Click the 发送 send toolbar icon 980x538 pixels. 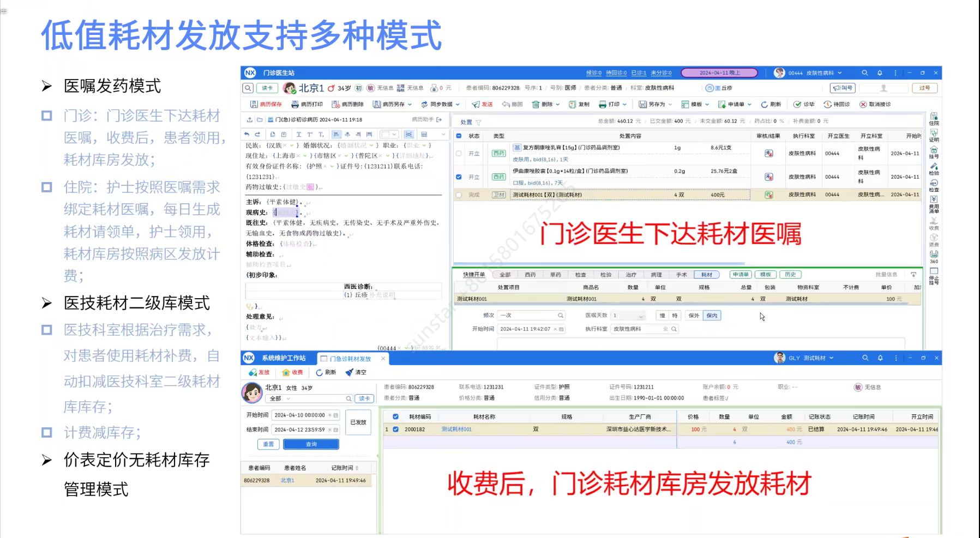click(x=476, y=104)
